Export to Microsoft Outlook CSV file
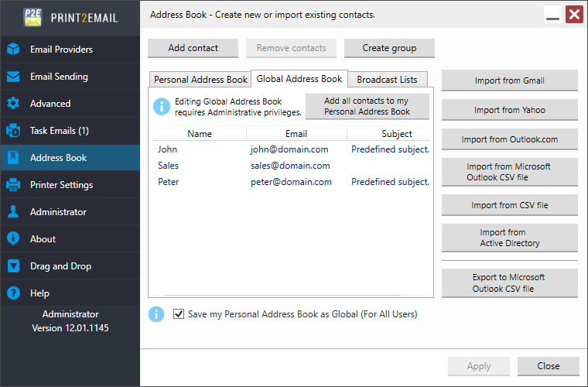This screenshot has width=588, height=387. click(510, 283)
